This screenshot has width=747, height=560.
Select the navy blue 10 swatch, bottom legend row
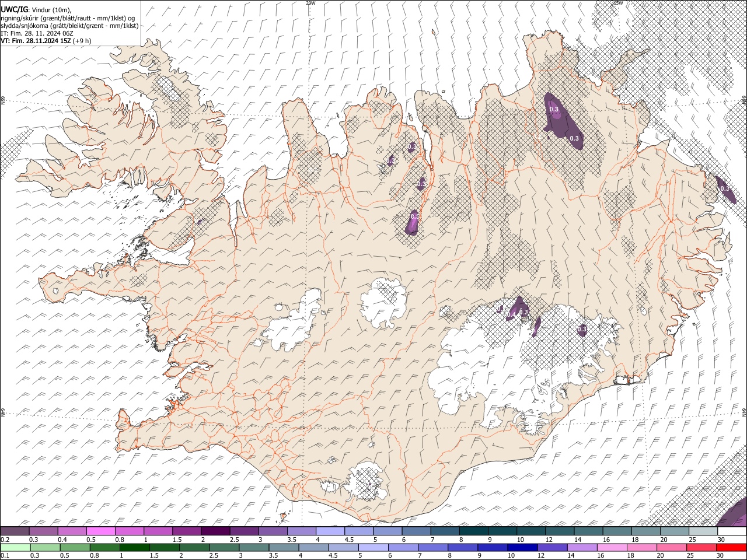(x=523, y=548)
